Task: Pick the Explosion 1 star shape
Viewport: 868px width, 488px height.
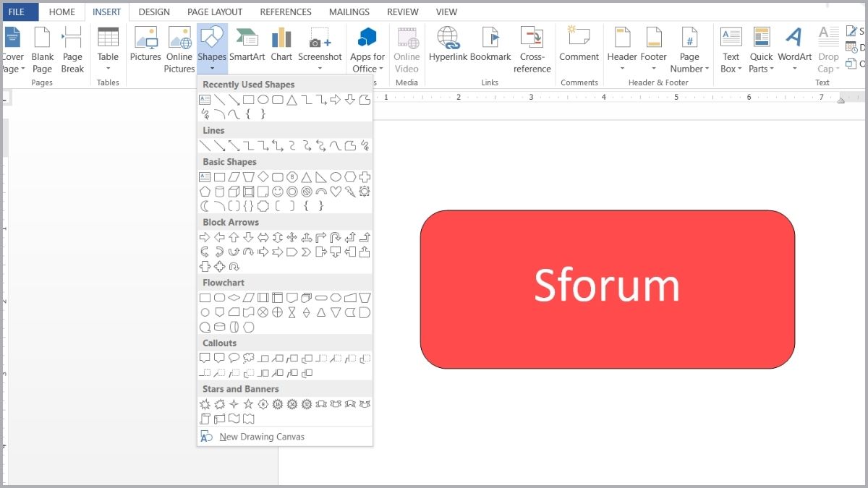Action: [x=205, y=404]
